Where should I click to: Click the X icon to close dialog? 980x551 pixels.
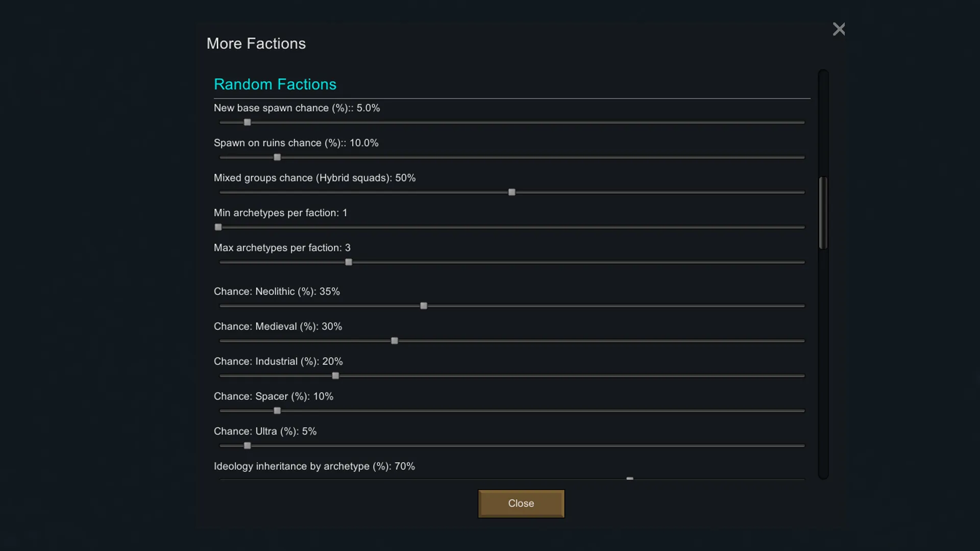839,29
